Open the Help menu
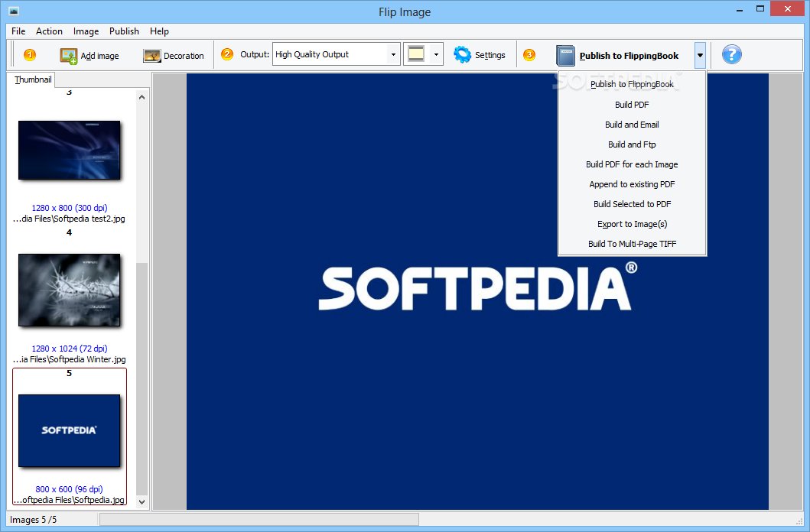The width and height of the screenshot is (810, 532). pyautogui.click(x=159, y=31)
